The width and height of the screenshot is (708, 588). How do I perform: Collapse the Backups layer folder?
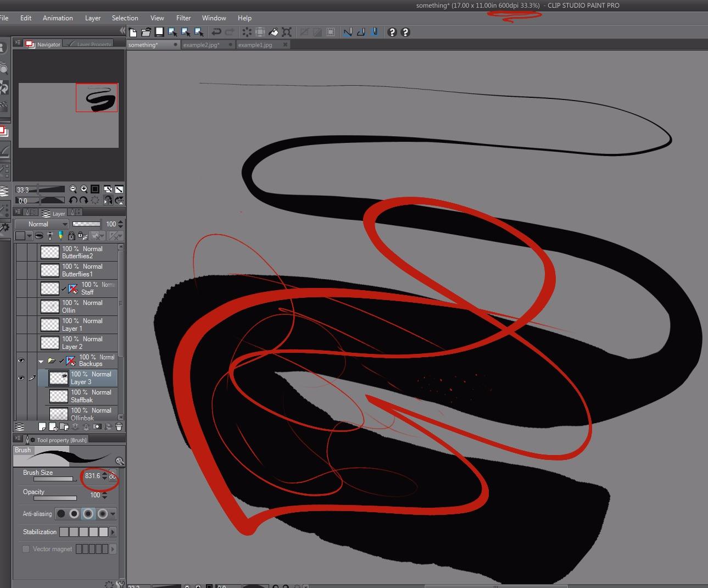point(41,361)
